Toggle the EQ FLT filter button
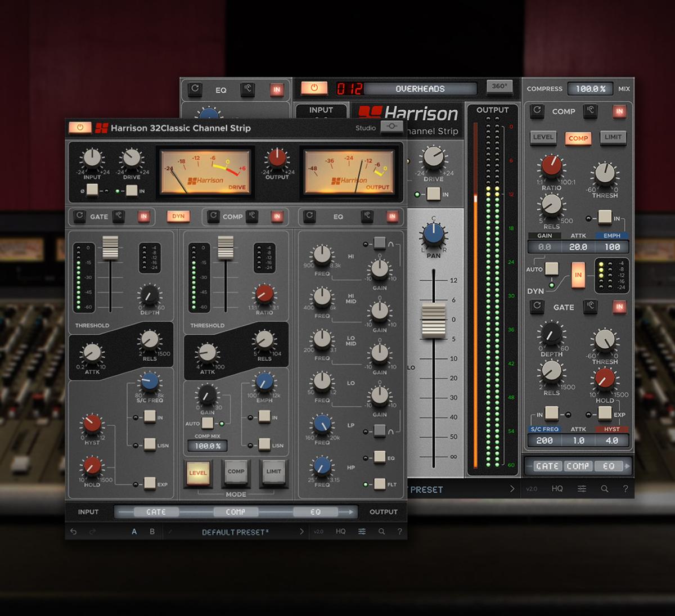 point(380,483)
